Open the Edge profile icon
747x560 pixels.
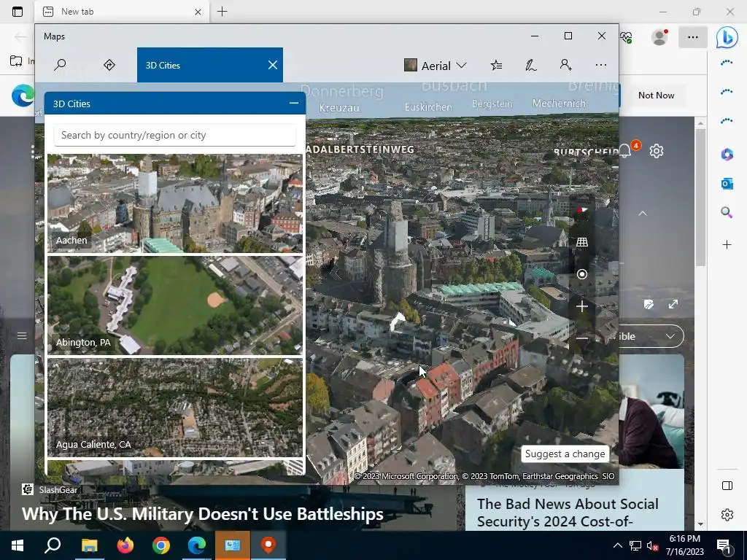659,36
